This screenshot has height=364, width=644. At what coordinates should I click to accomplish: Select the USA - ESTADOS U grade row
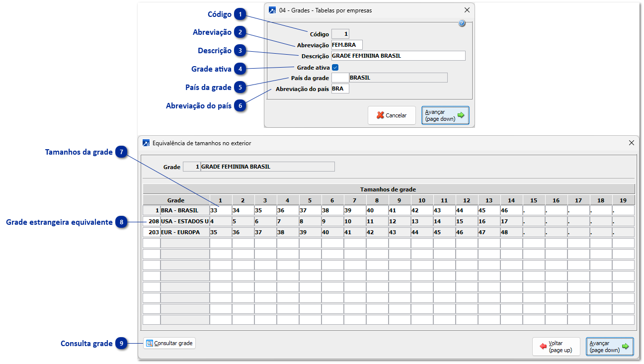click(184, 221)
